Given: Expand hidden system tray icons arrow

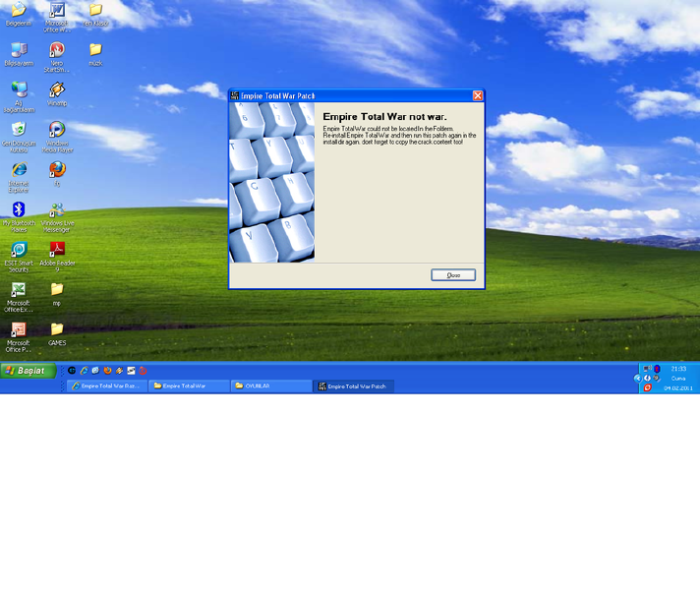Looking at the screenshot, I should (638, 378).
